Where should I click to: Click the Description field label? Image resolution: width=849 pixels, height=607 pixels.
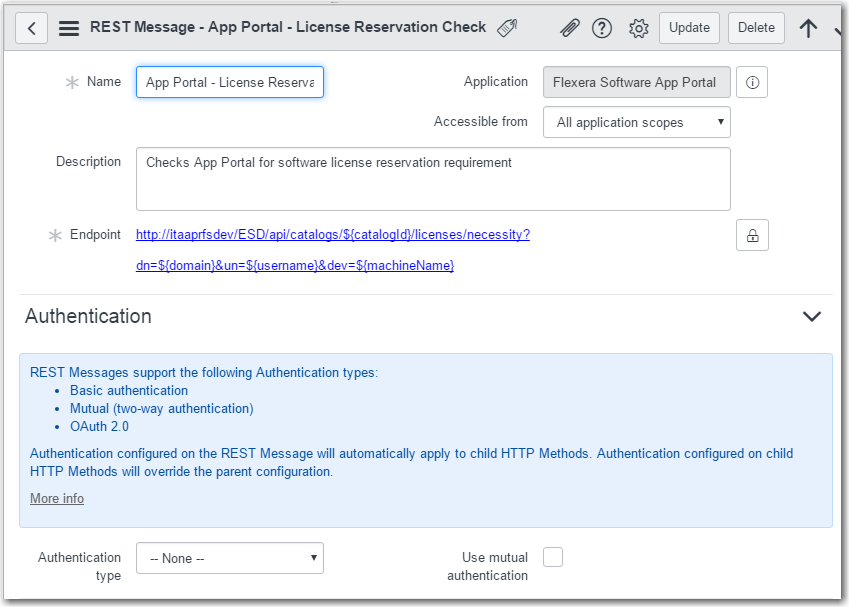tap(88, 161)
